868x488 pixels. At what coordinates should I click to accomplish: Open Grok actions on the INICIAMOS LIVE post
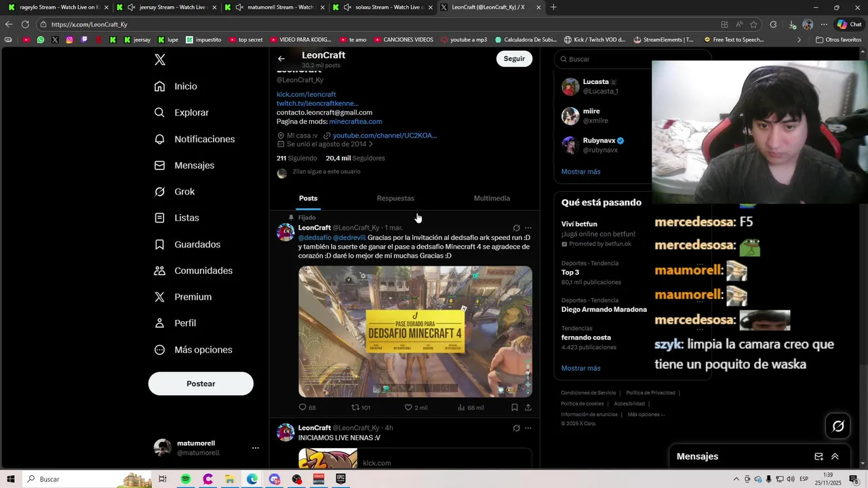(x=517, y=428)
